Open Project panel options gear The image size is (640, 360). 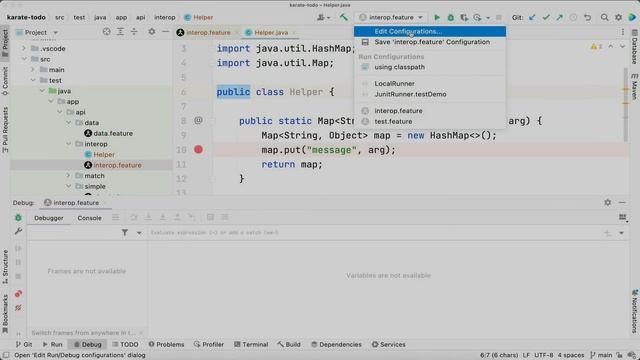click(151, 32)
